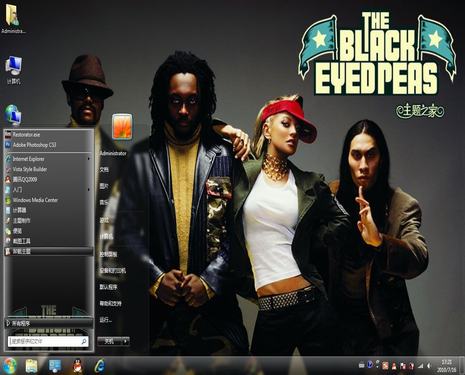Open shutdown options arrow next to 关机
Viewport: 465px width, 375px height.
pos(125,341)
